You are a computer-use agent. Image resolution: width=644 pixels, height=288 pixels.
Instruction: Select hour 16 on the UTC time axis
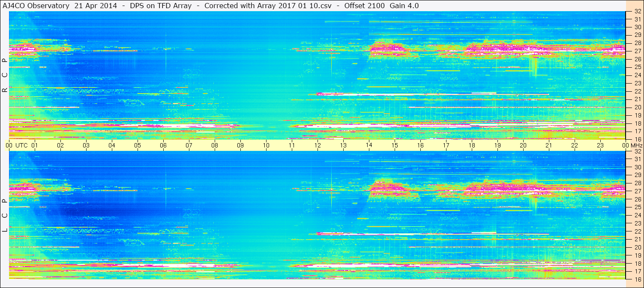[x=420, y=145]
